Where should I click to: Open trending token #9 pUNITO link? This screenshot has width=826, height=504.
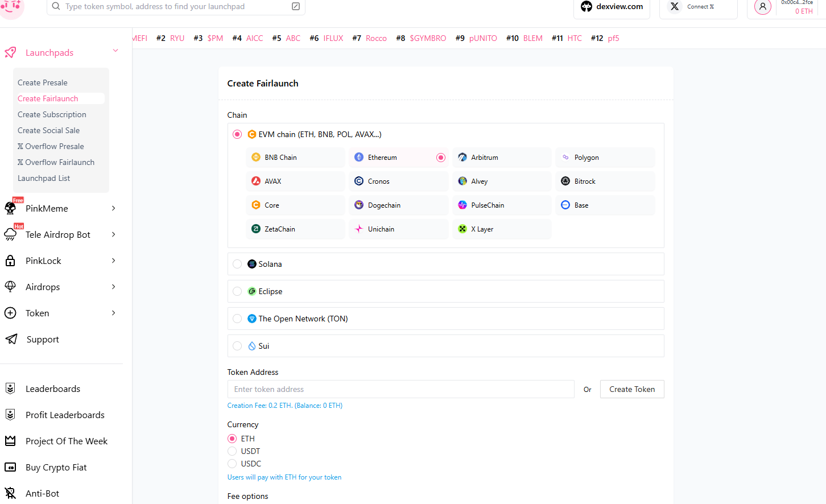[x=477, y=38]
